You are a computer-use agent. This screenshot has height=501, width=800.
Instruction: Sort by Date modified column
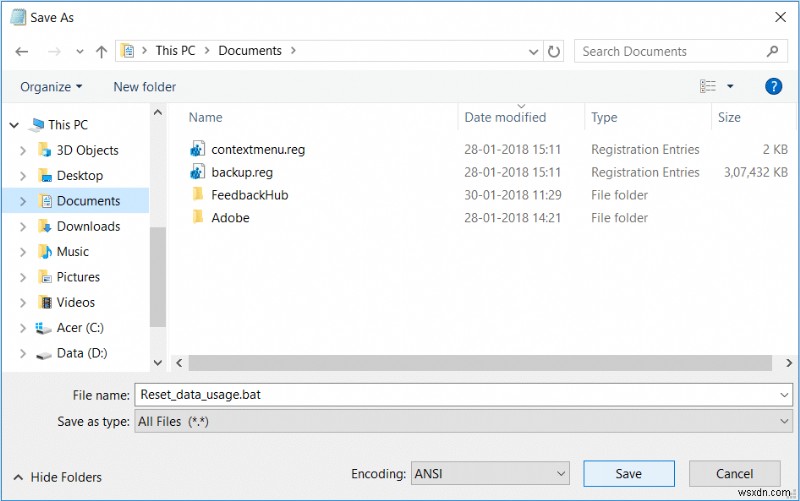tap(505, 117)
